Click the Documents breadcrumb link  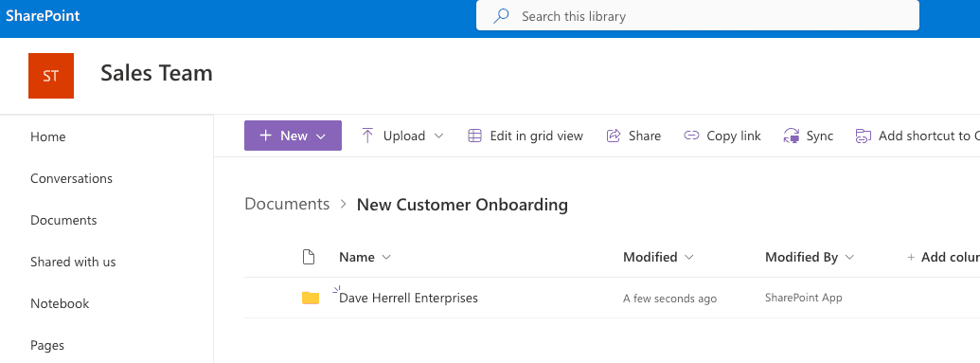pyautogui.click(x=287, y=204)
